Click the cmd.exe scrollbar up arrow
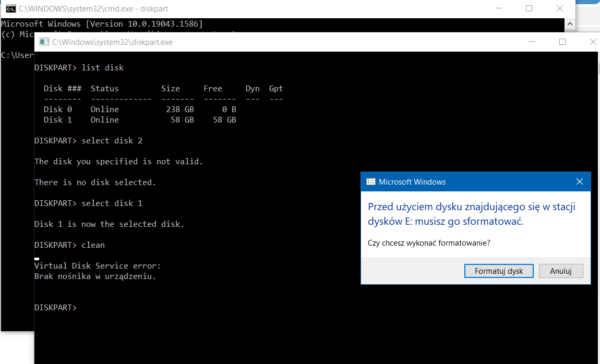Viewport: 600px width, 364px height. [x=569, y=23]
